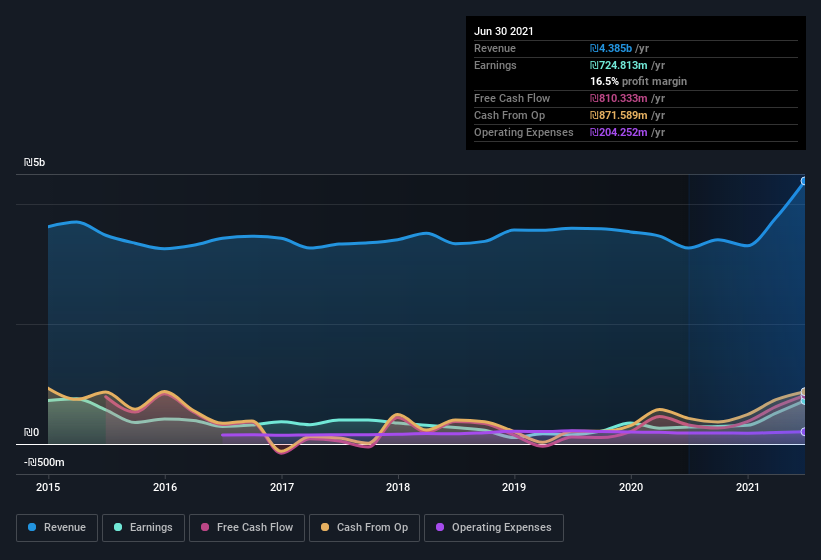
Task: Click the orange Cash From Op dot
Action: (325, 527)
